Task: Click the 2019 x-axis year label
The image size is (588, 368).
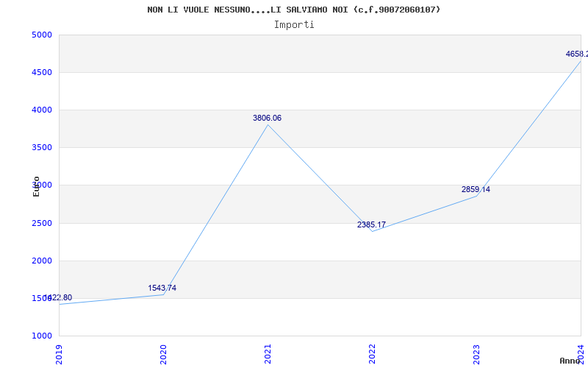Action: 59,355
